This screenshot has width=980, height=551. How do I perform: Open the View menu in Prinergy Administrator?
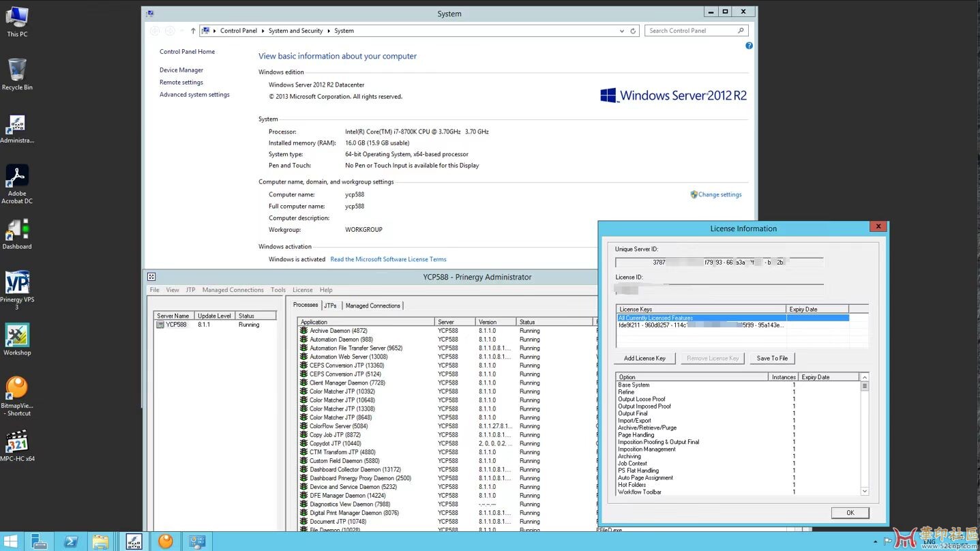tap(173, 290)
